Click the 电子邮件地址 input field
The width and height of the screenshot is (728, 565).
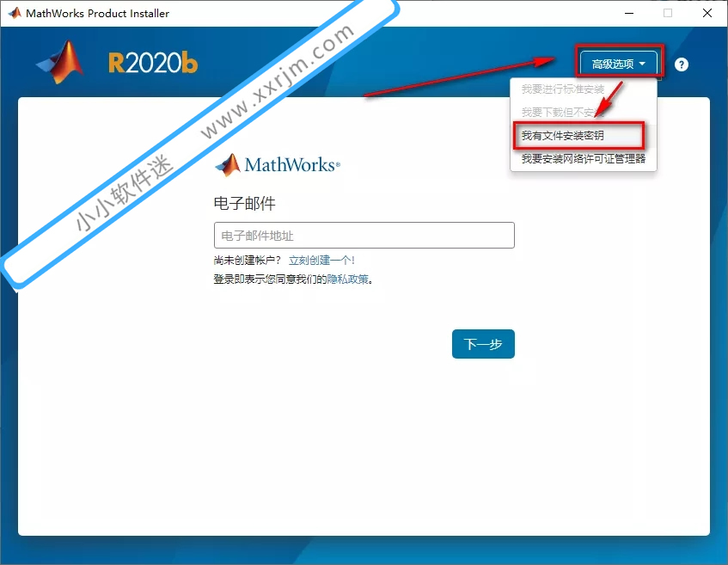(x=364, y=235)
